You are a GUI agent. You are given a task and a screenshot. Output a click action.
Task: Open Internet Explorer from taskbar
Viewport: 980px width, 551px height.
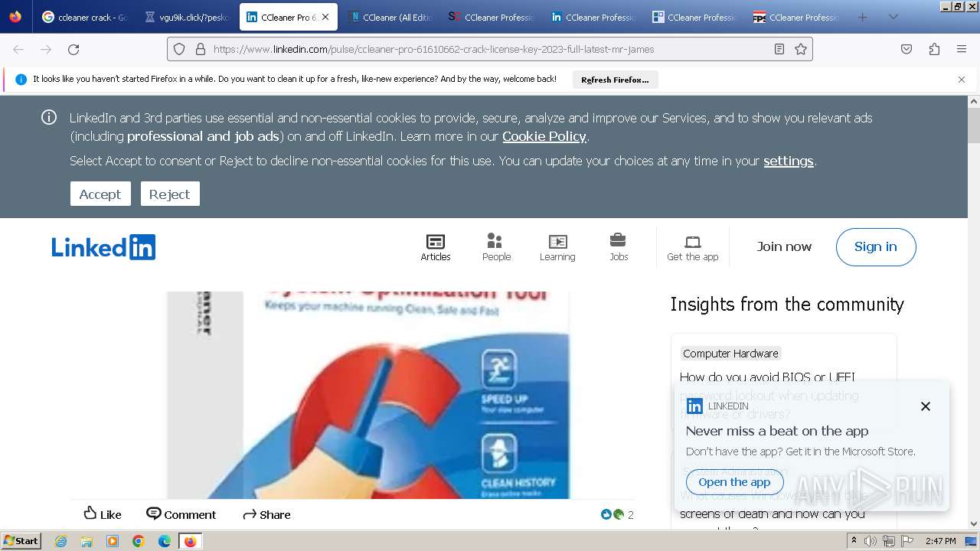coord(60,541)
